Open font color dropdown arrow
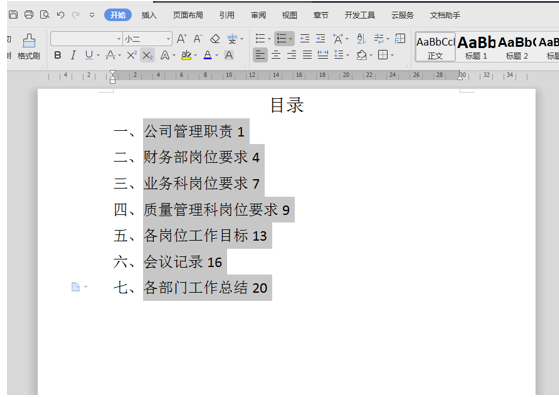 pyautogui.click(x=216, y=55)
